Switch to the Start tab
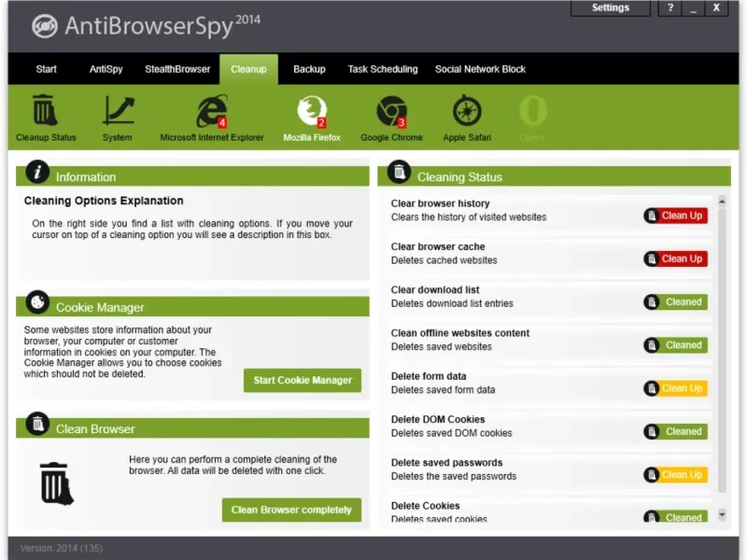The image size is (747, 560). [x=46, y=69]
